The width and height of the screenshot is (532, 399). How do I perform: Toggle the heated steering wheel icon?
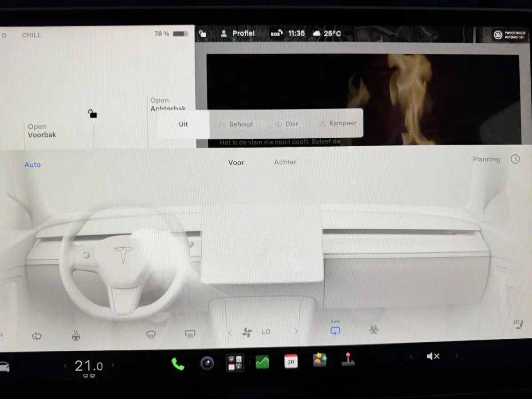tap(76, 336)
